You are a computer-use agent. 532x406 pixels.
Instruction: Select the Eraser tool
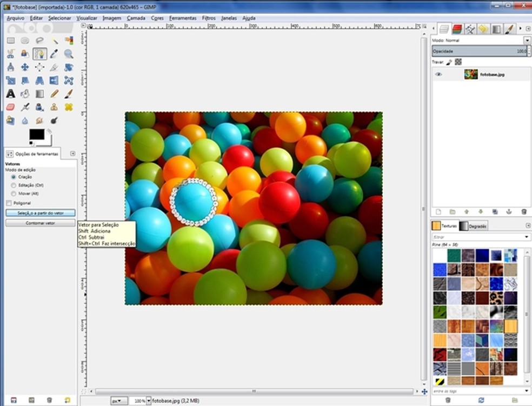[11, 107]
